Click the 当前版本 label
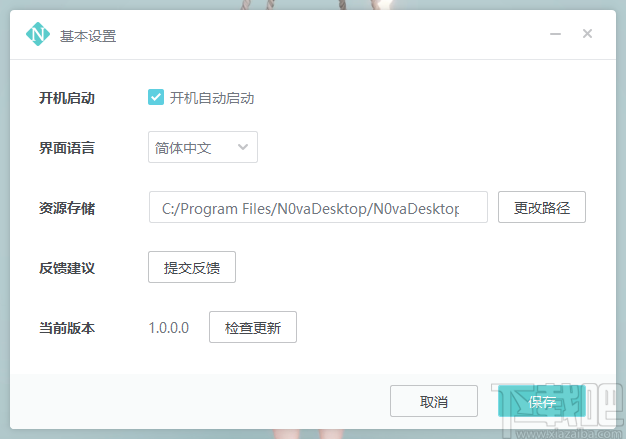This screenshot has height=439, width=626. [67, 328]
